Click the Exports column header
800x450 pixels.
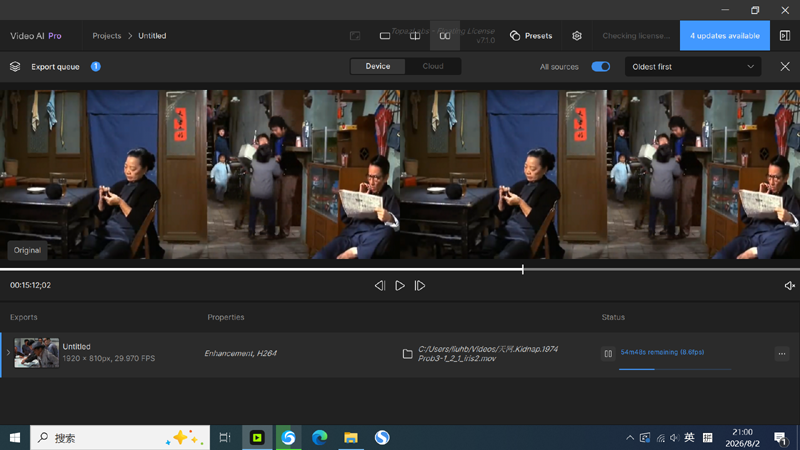[x=23, y=317]
